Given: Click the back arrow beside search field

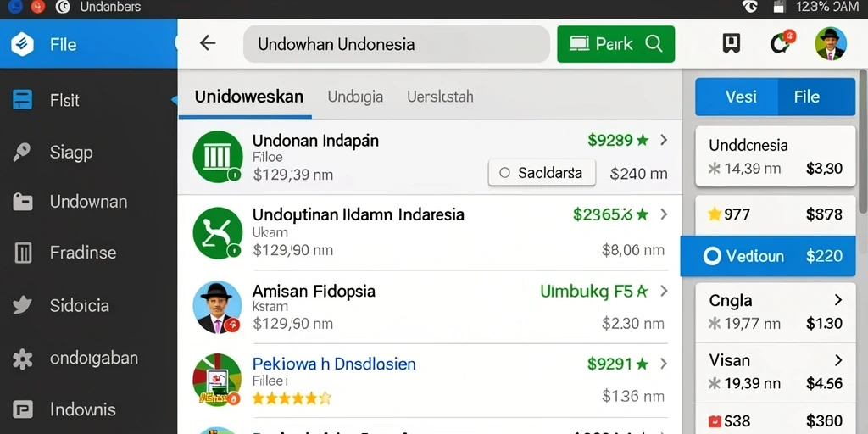Looking at the screenshot, I should [208, 43].
